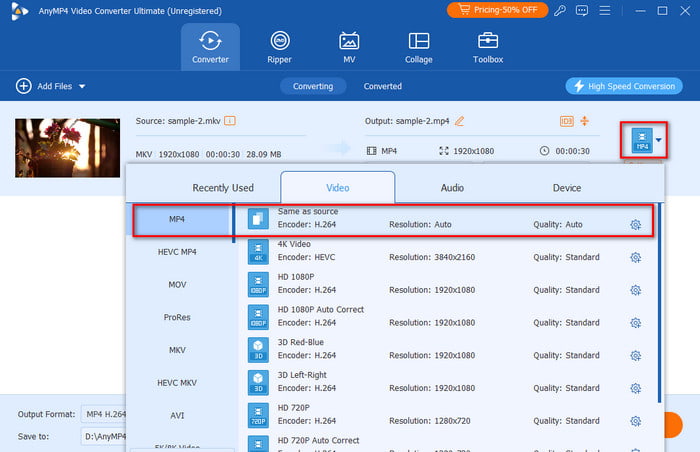Click the Output: sample-2.mp4 label
The image size is (700, 452).
pyautogui.click(x=407, y=121)
